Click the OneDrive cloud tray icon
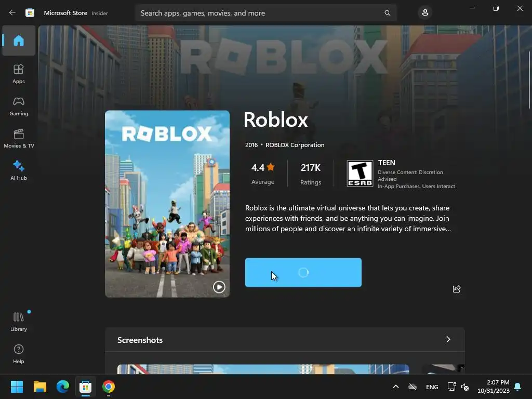 tap(412, 387)
